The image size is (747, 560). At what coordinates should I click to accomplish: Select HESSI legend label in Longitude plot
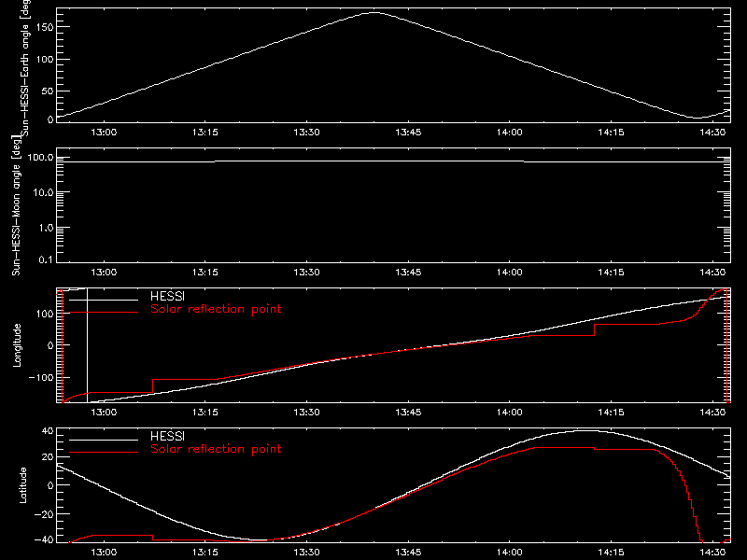point(167,296)
